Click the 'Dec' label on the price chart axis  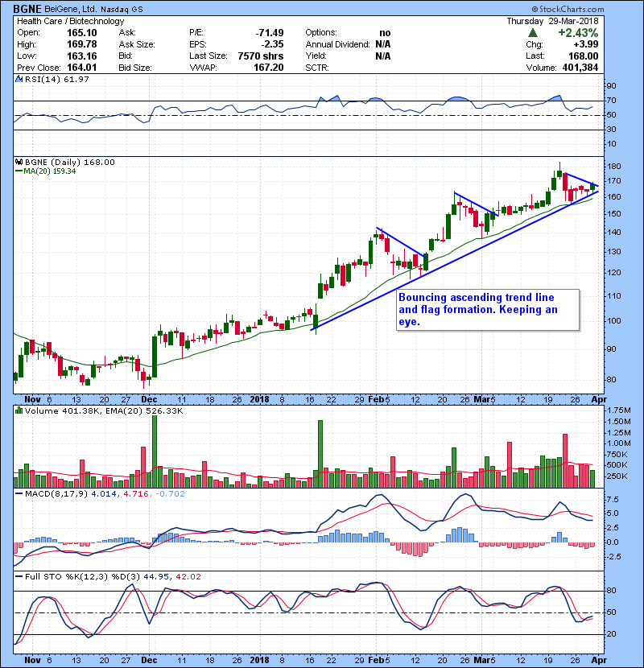click(x=149, y=400)
